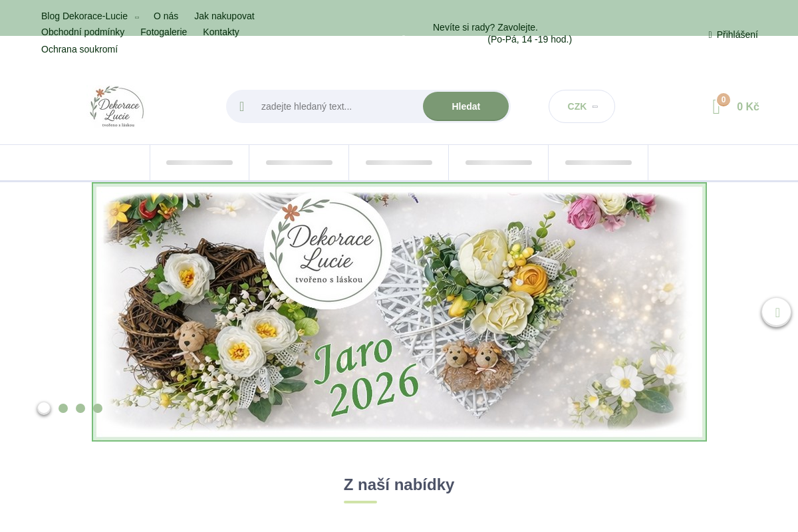Open Obchodní podmínky page

pyautogui.click(x=82, y=32)
